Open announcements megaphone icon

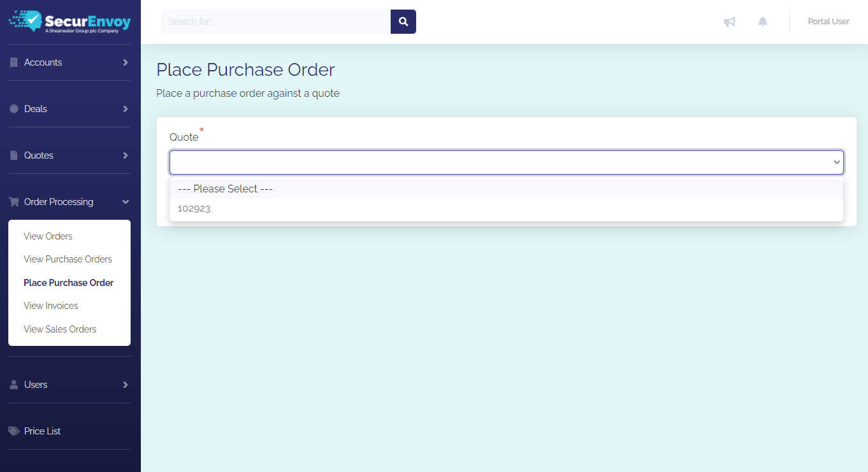coord(730,22)
